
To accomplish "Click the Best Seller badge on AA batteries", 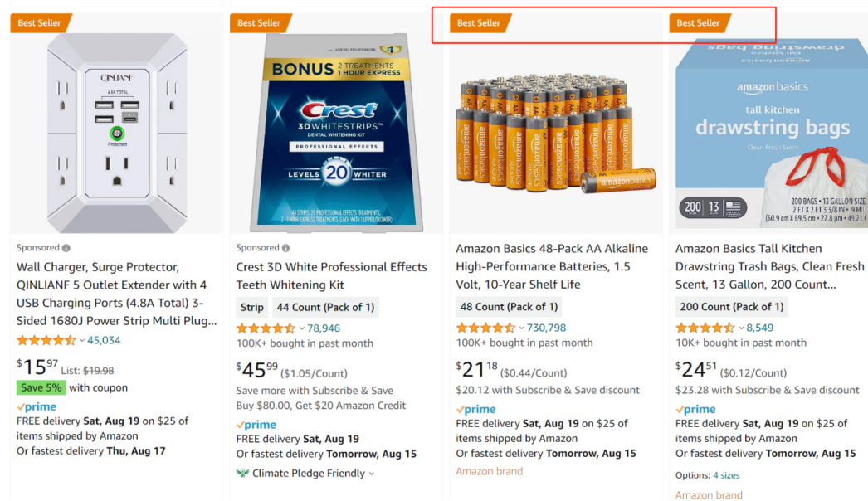I will coord(479,23).
